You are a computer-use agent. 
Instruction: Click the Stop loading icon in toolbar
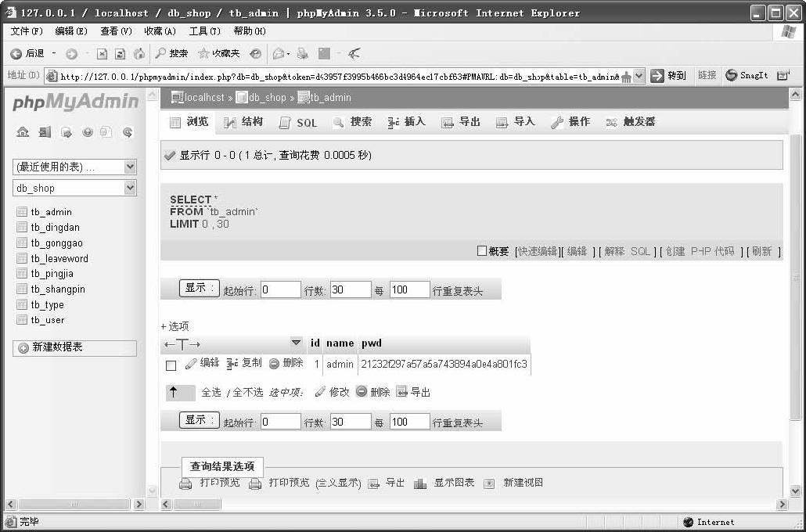[103, 53]
